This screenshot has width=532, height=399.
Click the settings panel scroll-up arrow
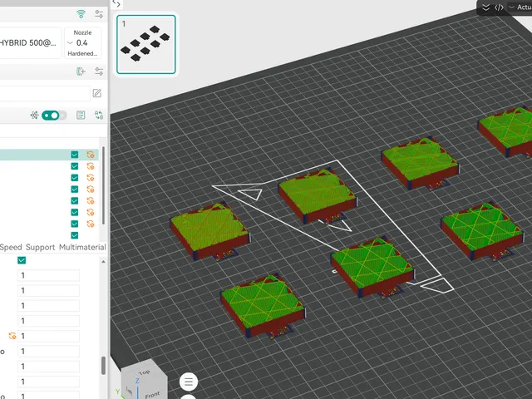[x=103, y=262]
